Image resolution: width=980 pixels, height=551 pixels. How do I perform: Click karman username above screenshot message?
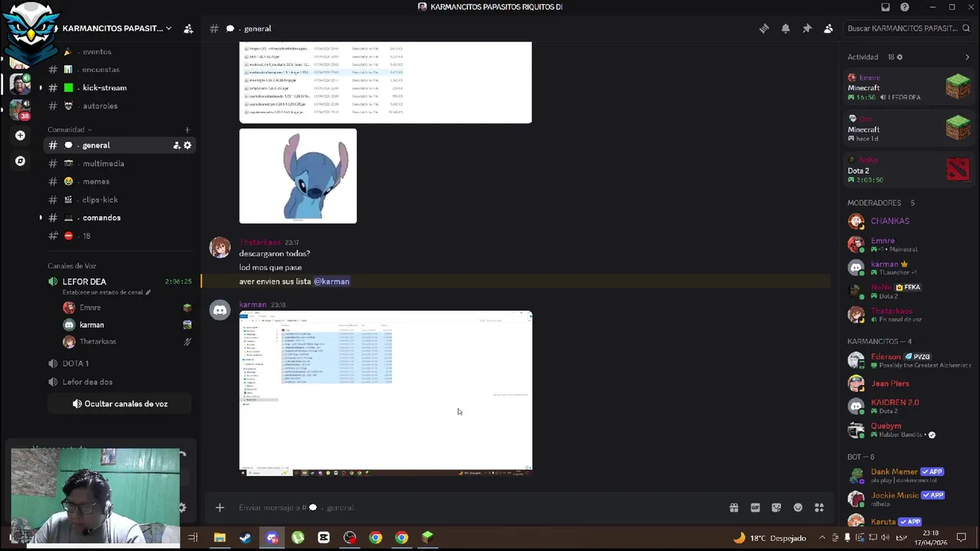coord(253,305)
